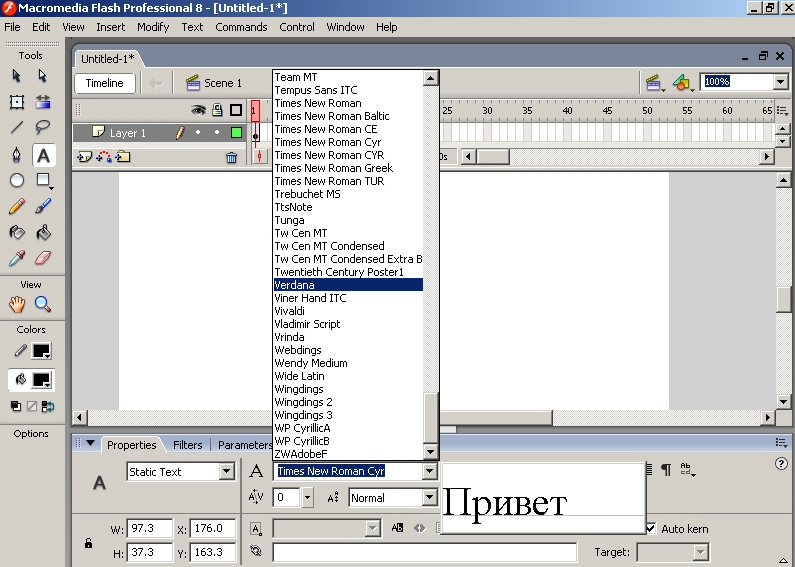Image resolution: width=795 pixels, height=567 pixels.
Task: Open the File menu
Action: pos(12,27)
